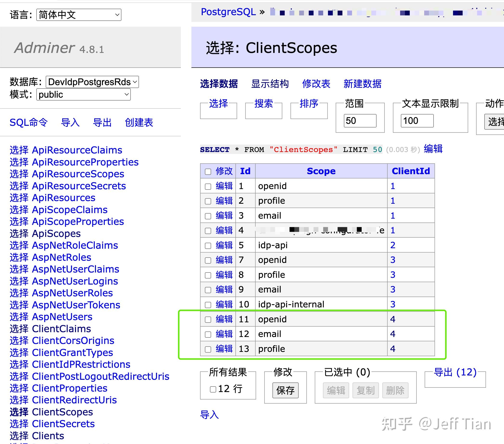Click 编辑 on the idp-api row
504x444 pixels.
(225, 245)
